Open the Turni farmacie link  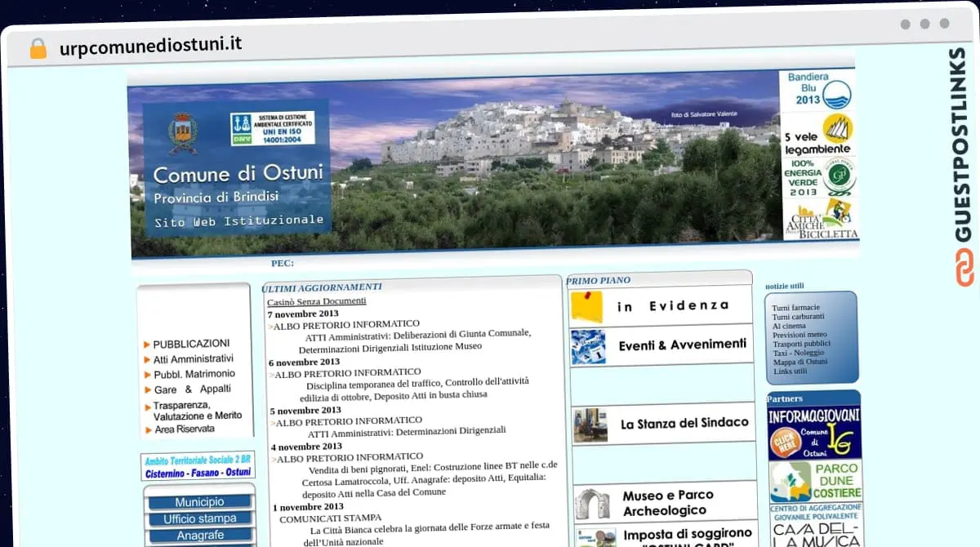795,307
